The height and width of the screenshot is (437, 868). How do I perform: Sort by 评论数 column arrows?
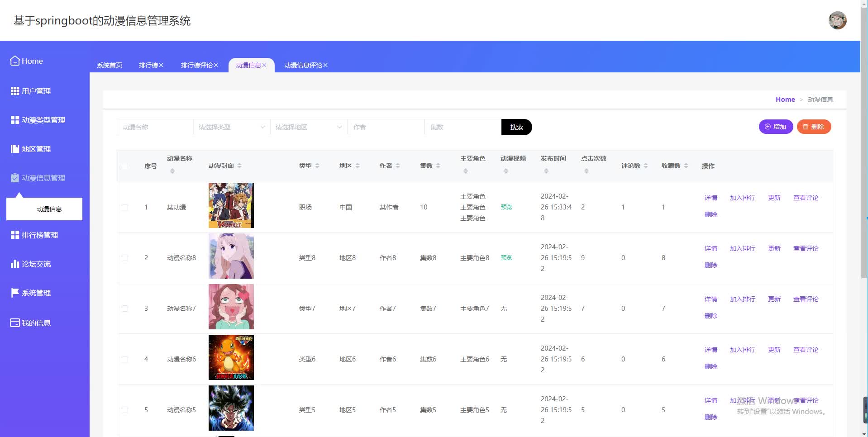(x=646, y=166)
